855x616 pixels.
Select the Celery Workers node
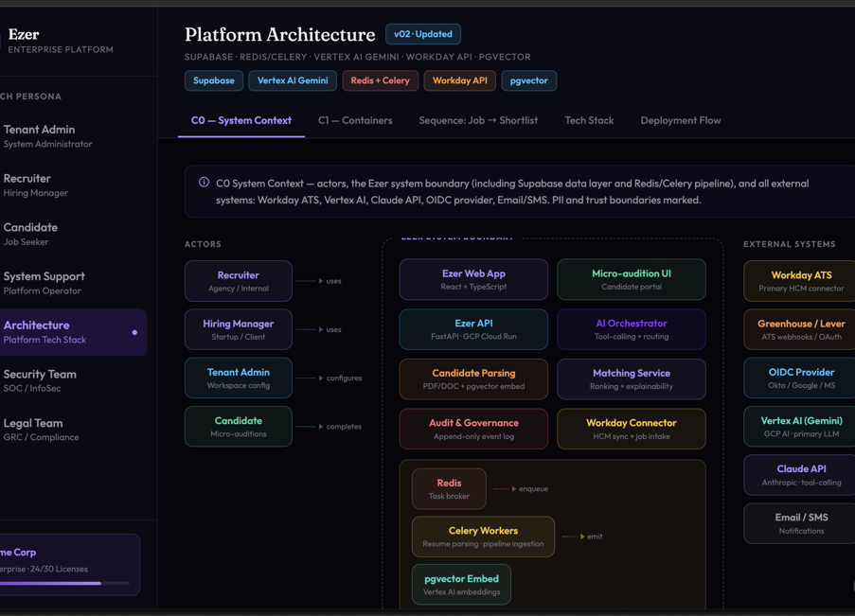(x=483, y=537)
